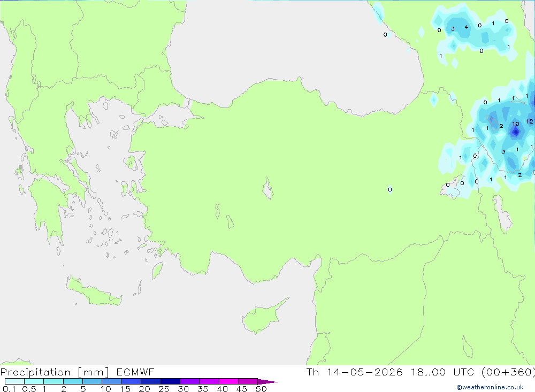Screen dimensions: 535x392
Task: Click the "30" legend scale label
Action: point(183,389)
